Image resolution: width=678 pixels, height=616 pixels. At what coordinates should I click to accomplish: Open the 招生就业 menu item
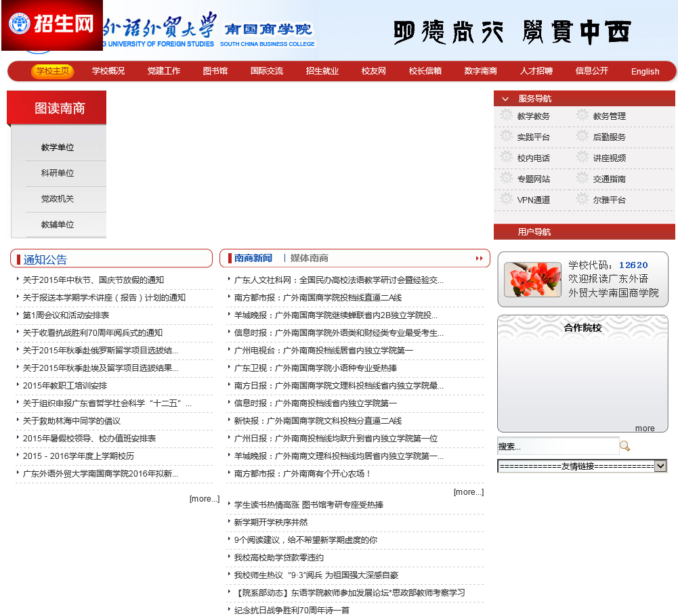coord(322,71)
